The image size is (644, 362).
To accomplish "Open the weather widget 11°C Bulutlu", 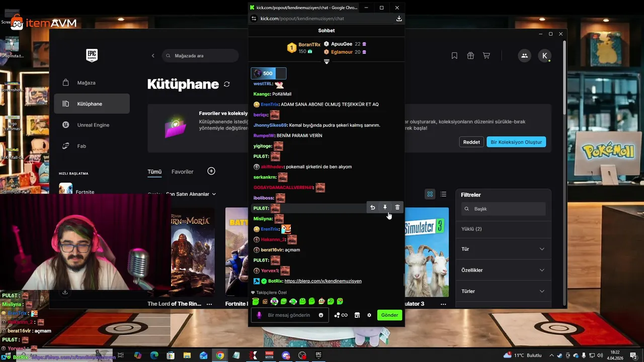I will (523, 355).
